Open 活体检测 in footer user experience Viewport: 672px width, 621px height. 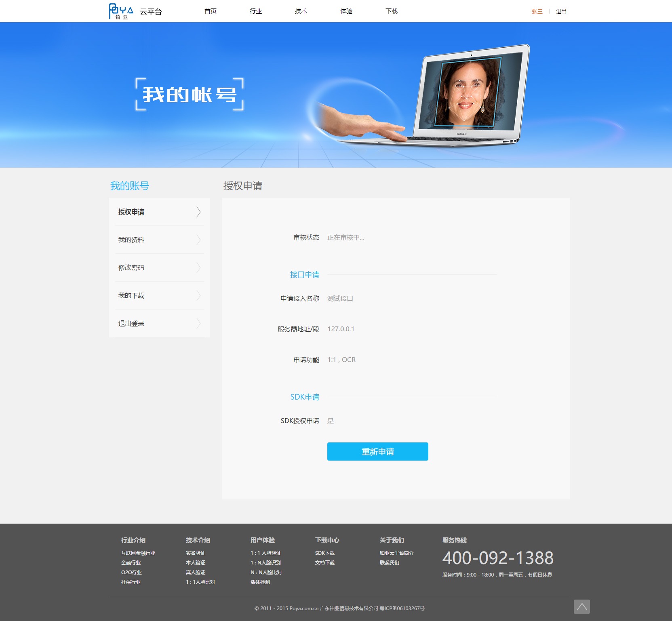pyautogui.click(x=260, y=582)
